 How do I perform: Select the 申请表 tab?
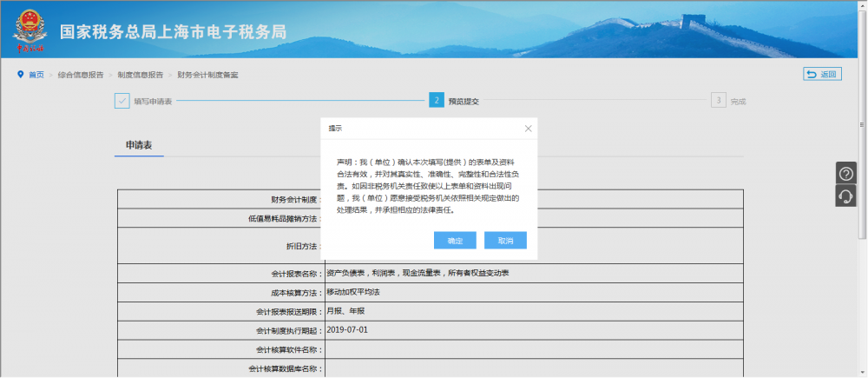click(x=139, y=145)
